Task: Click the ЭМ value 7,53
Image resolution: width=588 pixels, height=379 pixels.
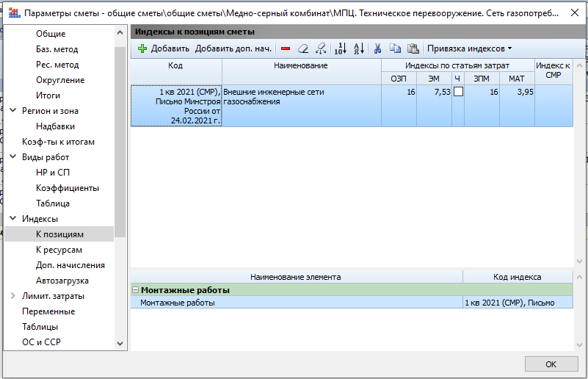Action: coord(434,106)
